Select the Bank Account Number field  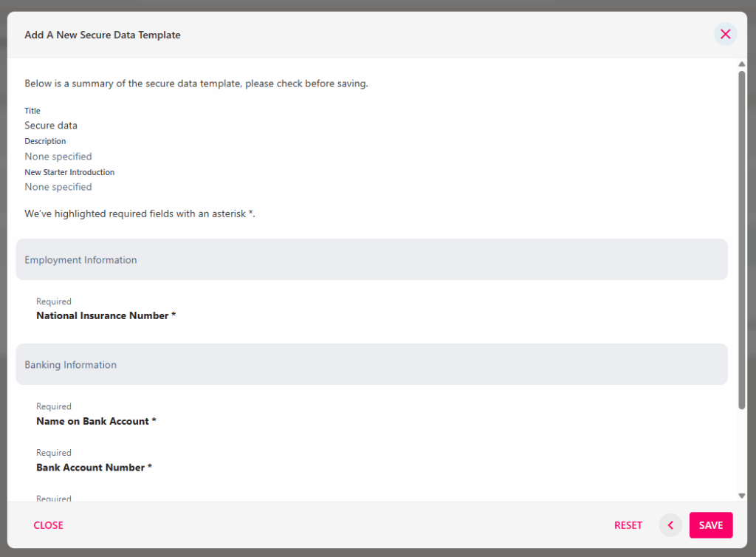94,468
